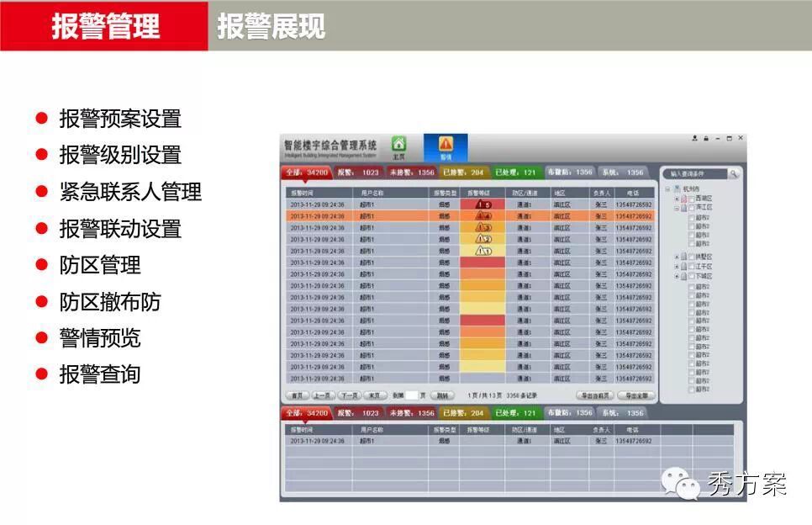Expand the 西湖区 tree node
This screenshot has height=525, width=812.
[x=677, y=199]
